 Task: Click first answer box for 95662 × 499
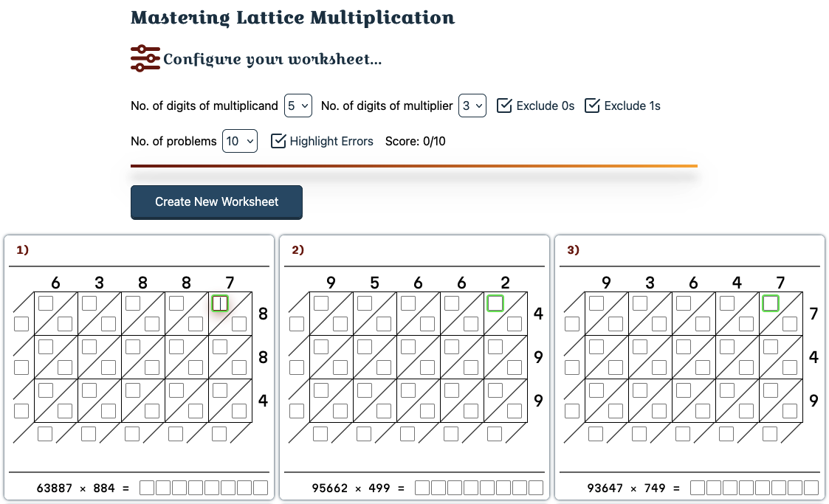[422, 488]
